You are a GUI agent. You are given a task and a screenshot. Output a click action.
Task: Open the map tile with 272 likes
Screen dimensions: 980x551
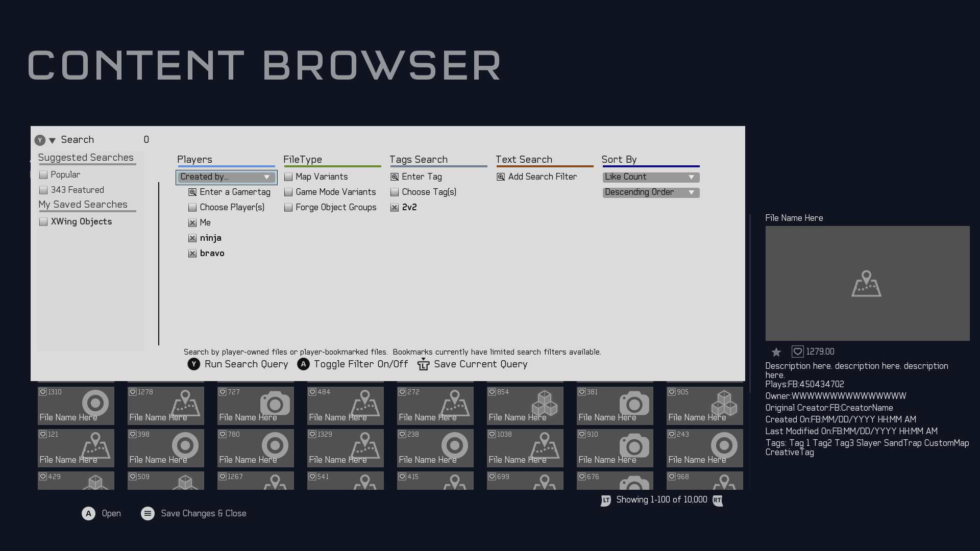click(435, 406)
